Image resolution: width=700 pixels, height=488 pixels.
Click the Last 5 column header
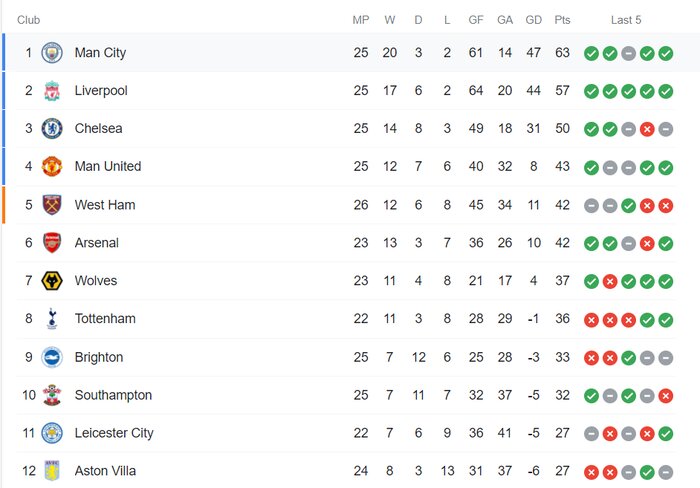pos(626,20)
